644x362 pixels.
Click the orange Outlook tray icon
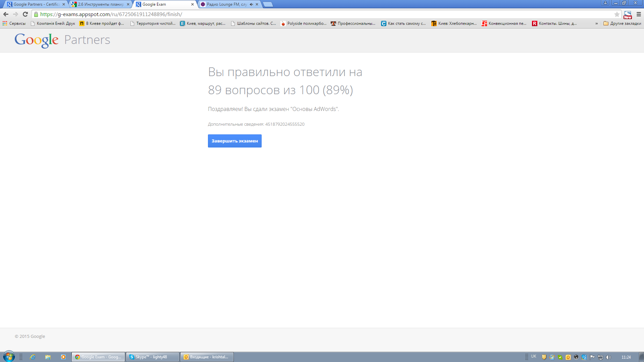[568, 357]
